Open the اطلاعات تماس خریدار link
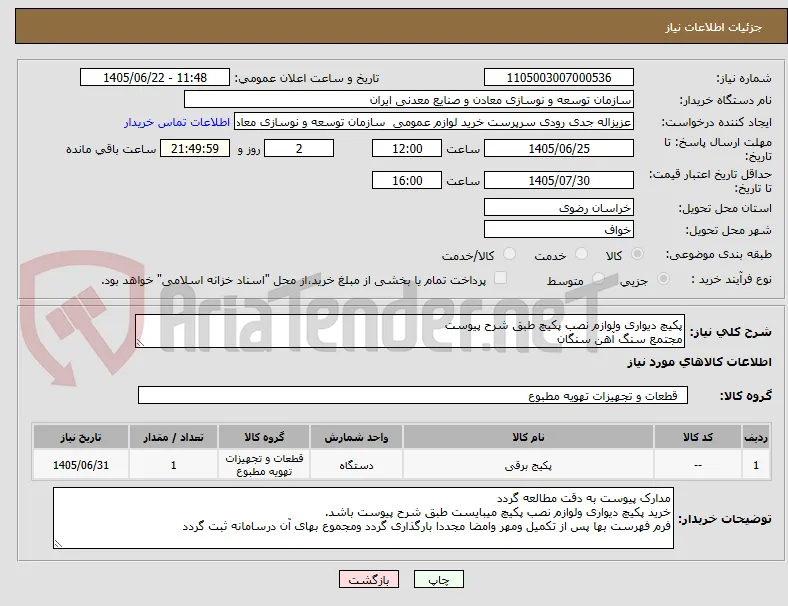Viewport: 788px width, 606px height. click(x=177, y=122)
